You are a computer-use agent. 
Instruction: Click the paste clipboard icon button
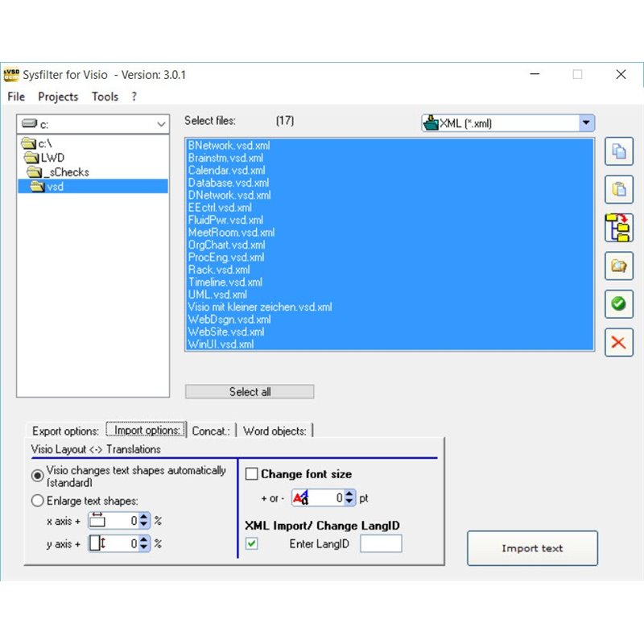[618, 189]
